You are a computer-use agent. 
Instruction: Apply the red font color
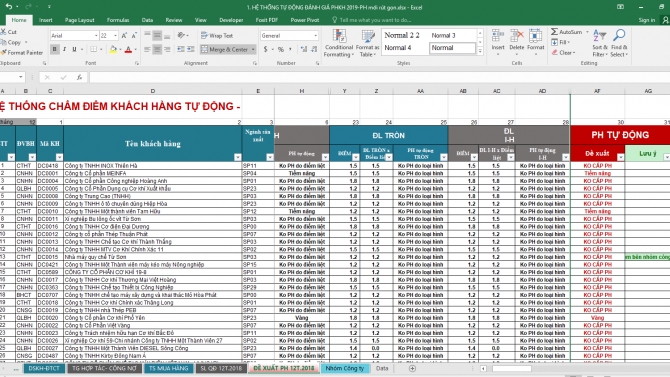click(x=128, y=49)
